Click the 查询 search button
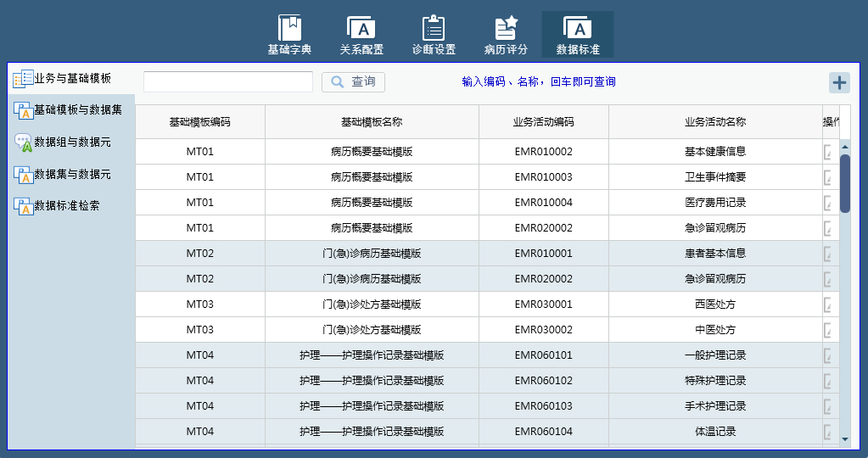Image resolution: width=868 pixels, height=458 pixels. coord(353,82)
